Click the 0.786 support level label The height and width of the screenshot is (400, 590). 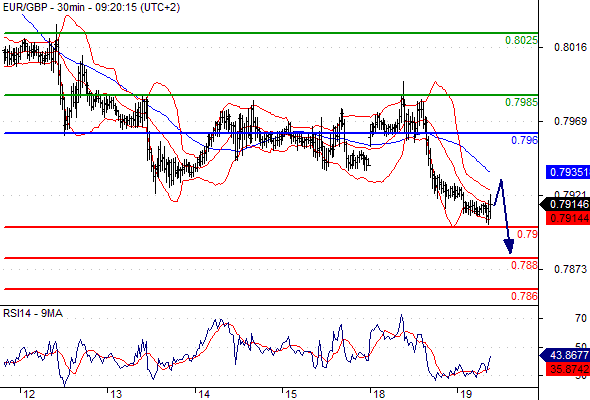pos(524,296)
